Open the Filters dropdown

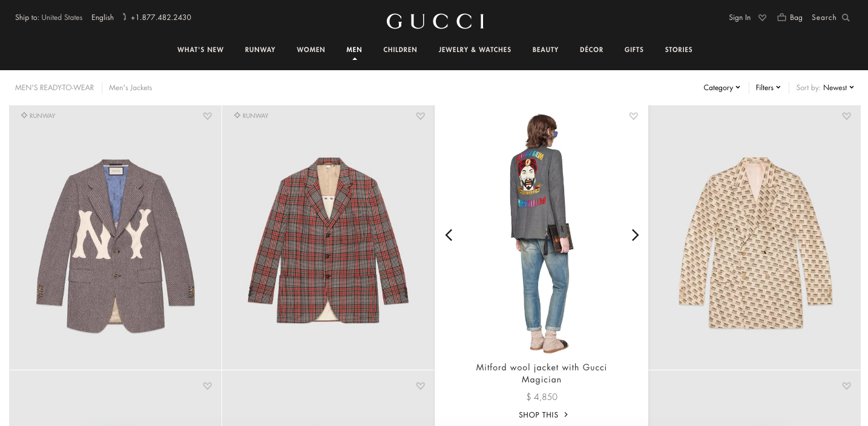pos(768,88)
